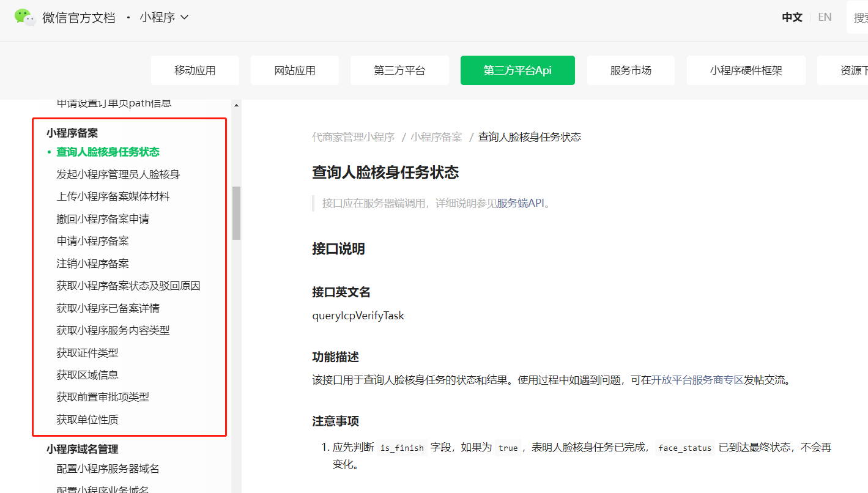Open 获取证件类型 sidebar item
The image size is (868, 493).
(x=87, y=353)
